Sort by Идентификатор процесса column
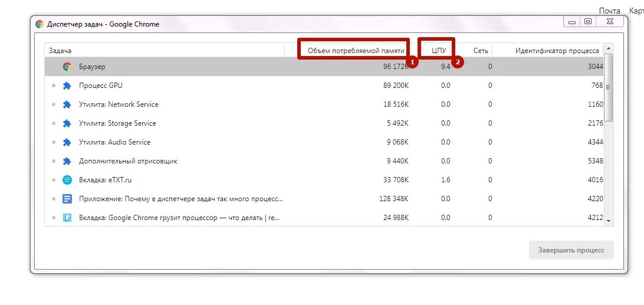Viewport: 644px width, 305px height. [x=557, y=51]
